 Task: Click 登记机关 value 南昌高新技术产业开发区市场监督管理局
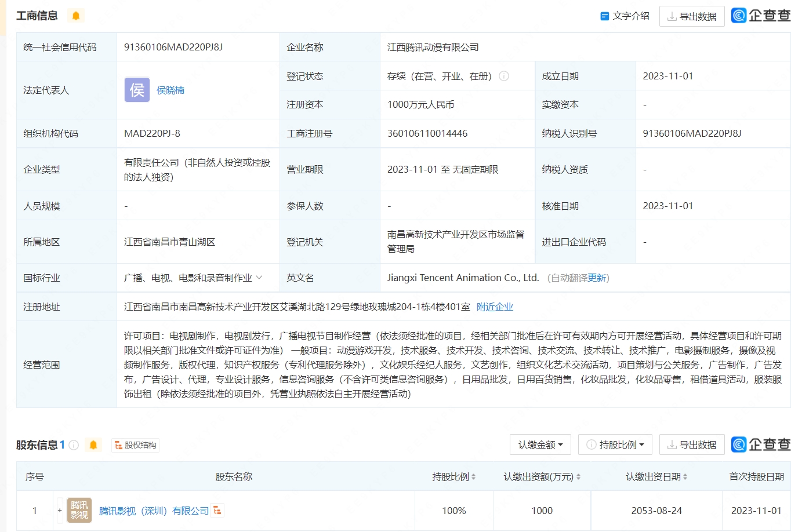click(x=456, y=242)
